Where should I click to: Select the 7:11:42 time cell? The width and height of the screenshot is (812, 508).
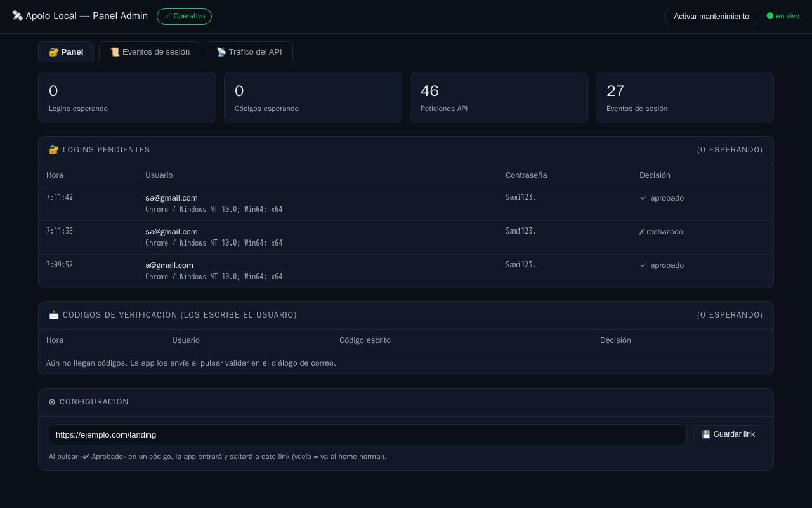pyautogui.click(x=60, y=197)
